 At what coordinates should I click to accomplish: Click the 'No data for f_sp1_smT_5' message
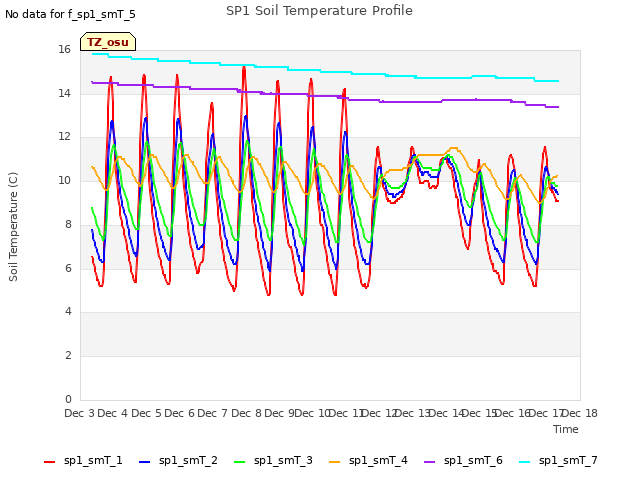[x=70, y=15]
